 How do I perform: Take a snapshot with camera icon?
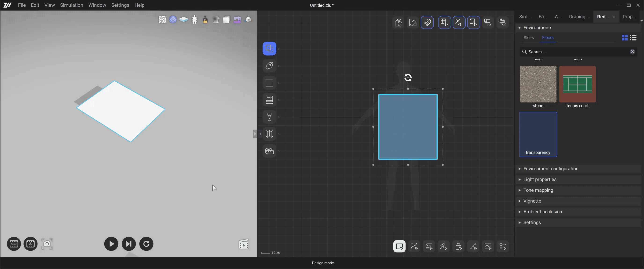(47, 244)
